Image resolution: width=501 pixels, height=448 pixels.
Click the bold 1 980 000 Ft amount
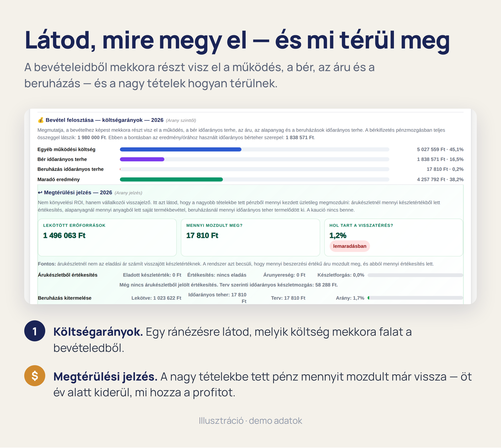pos(92,137)
